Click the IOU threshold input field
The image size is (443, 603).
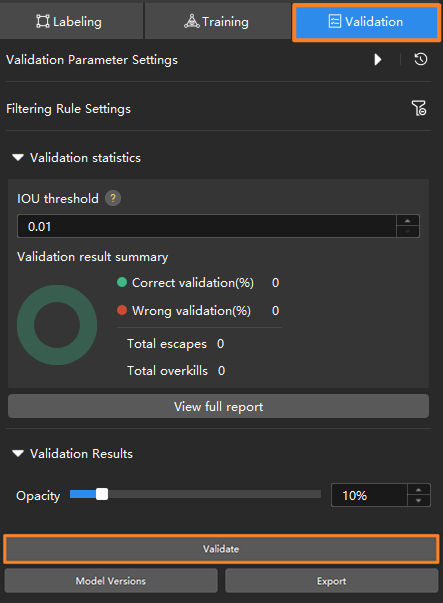point(207,226)
